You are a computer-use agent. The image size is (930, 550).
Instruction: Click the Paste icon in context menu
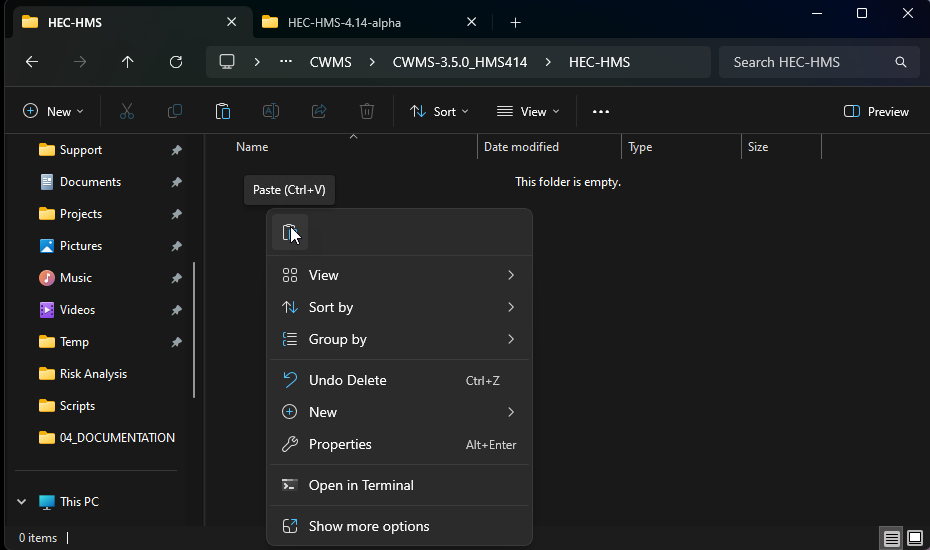[289, 232]
